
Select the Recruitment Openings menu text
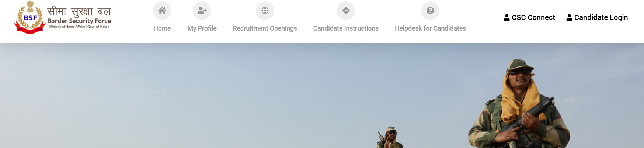tap(265, 28)
